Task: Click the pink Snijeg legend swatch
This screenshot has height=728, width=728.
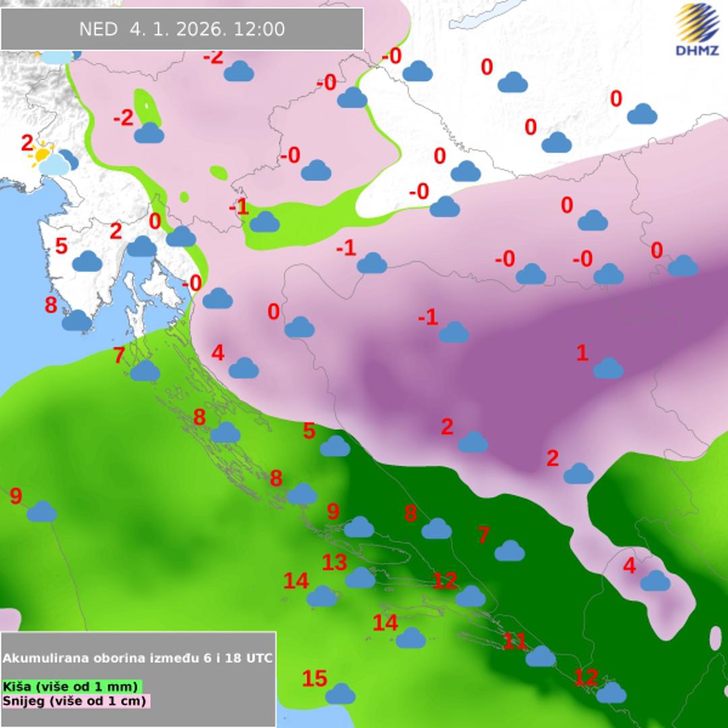Action: point(19,701)
